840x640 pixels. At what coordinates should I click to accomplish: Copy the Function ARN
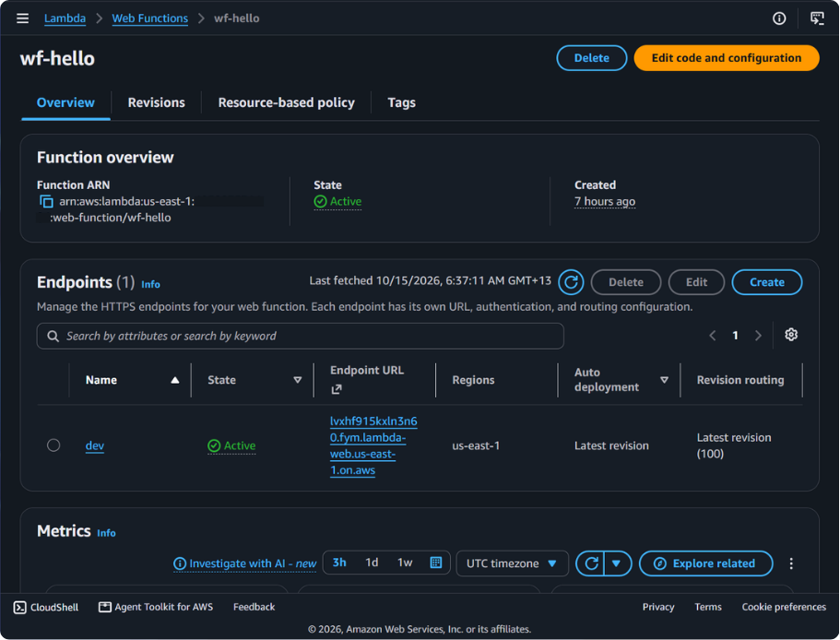point(47,201)
